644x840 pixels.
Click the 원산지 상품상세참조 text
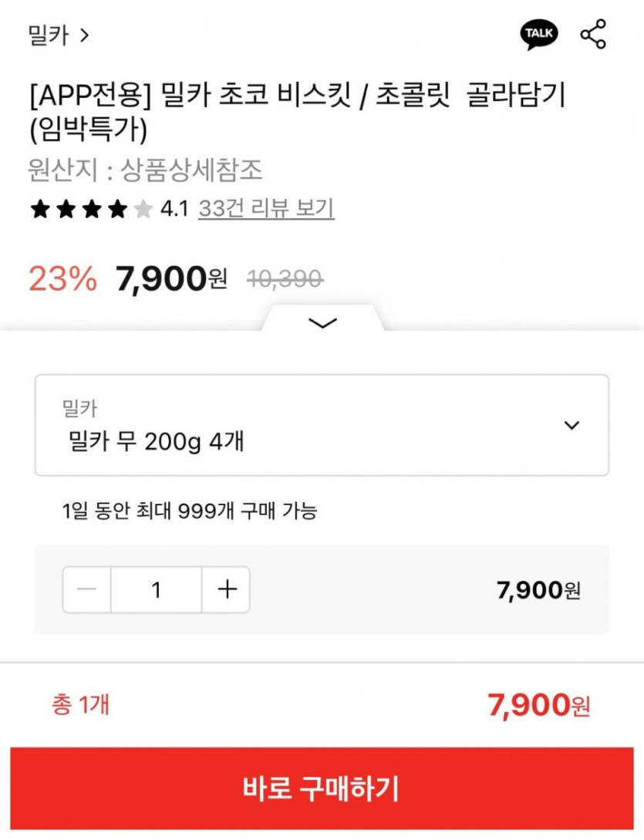coord(146,170)
